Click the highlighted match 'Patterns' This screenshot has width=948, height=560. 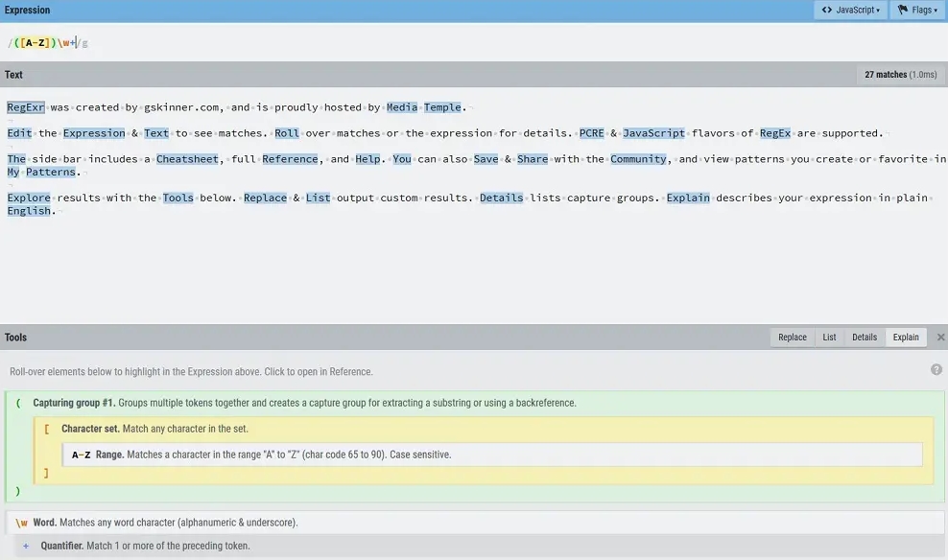[x=50, y=173]
